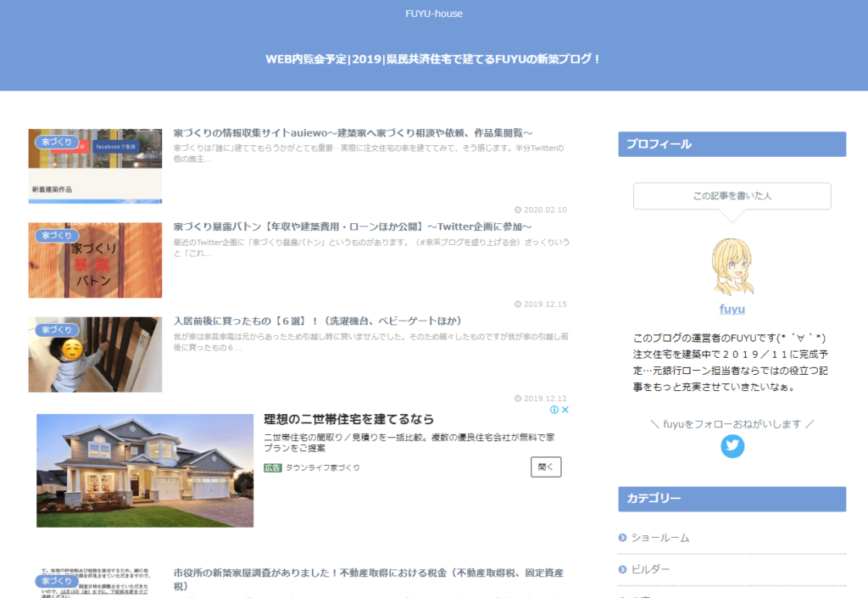Click the カテゴリー sidebar heading
The width and height of the screenshot is (868, 598).
(732, 499)
